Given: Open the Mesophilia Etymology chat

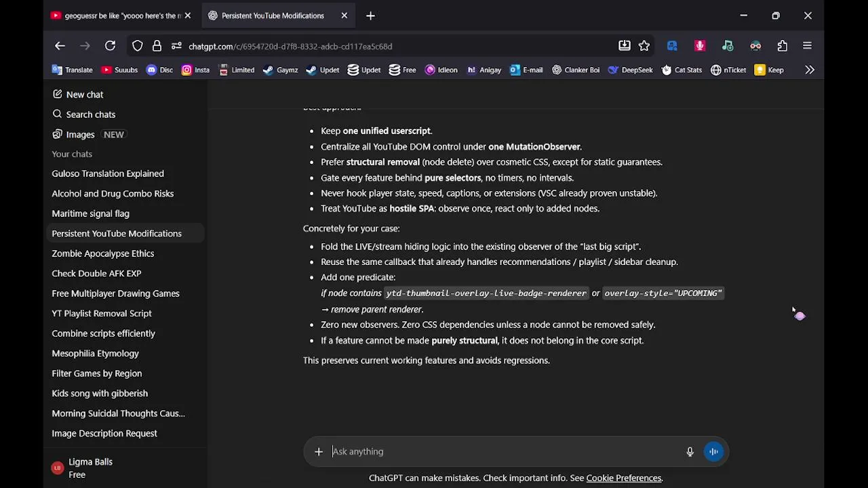Looking at the screenshot, I should pyautogui.click(x=125, y=353).
